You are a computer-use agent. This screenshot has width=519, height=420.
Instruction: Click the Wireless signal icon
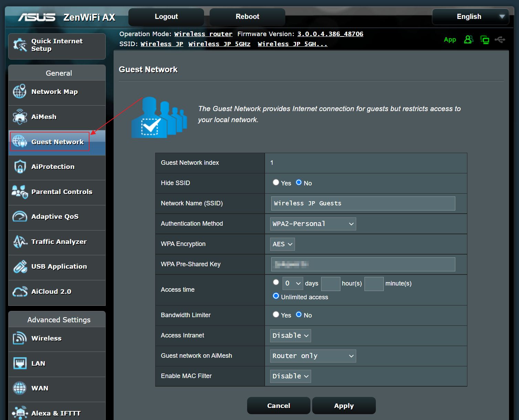tap(20, 338)
